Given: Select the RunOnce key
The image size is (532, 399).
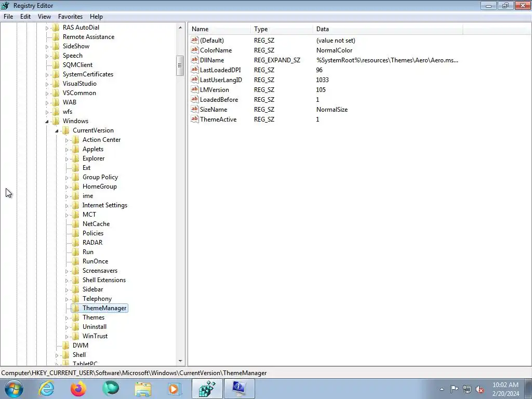Looking at the screenshot, I should (x=96, y=261).
